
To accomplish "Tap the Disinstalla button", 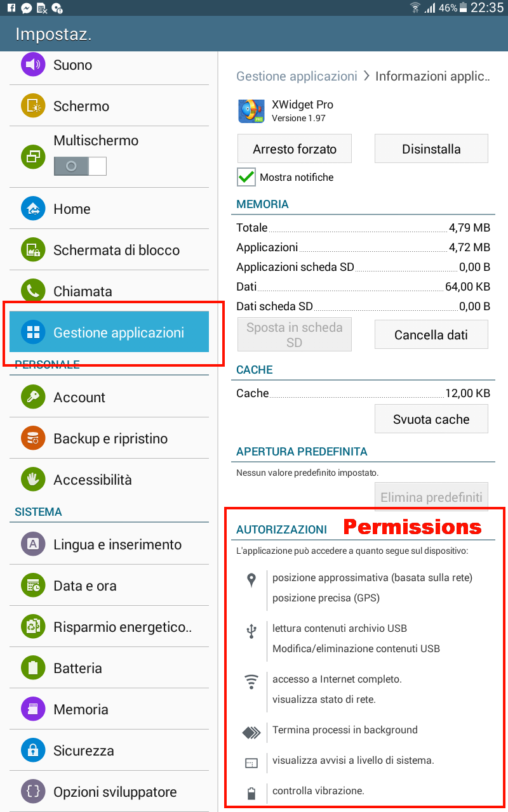I will (431, 149).
